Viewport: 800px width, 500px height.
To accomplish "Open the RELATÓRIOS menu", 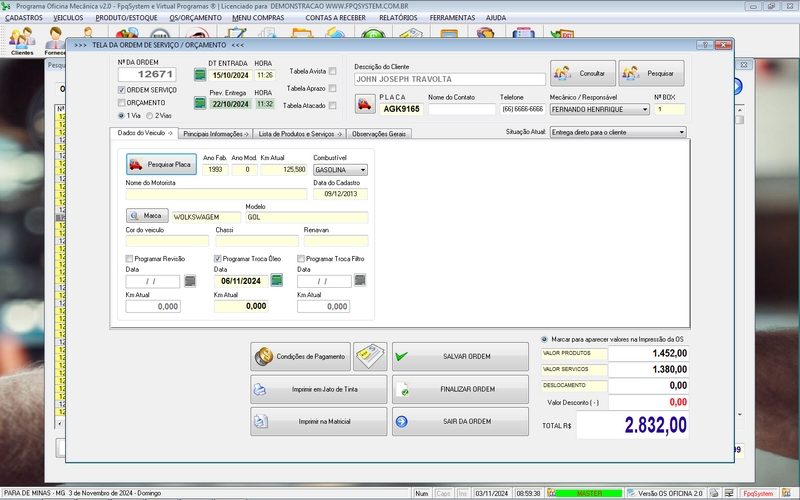I will point(398,17).
